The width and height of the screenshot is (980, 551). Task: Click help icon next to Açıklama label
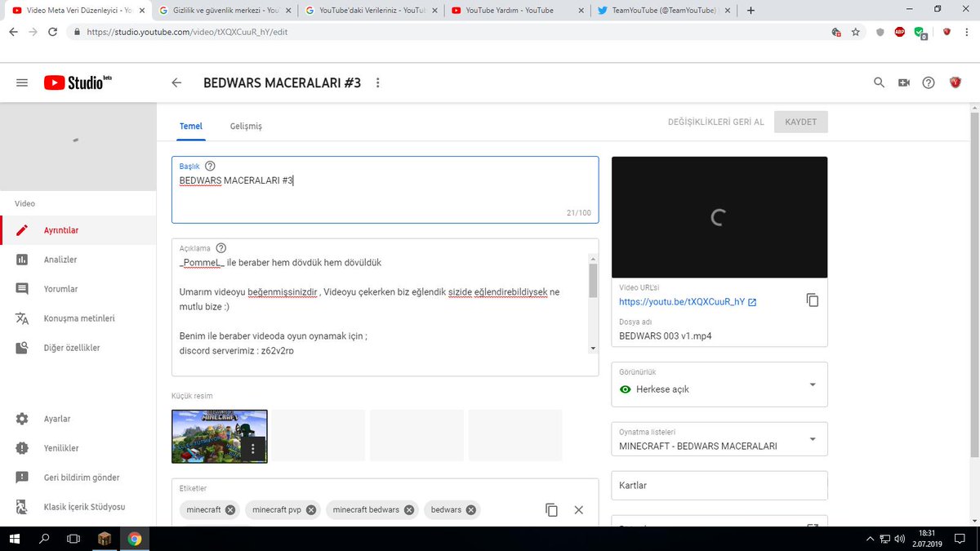pos(220,248)
